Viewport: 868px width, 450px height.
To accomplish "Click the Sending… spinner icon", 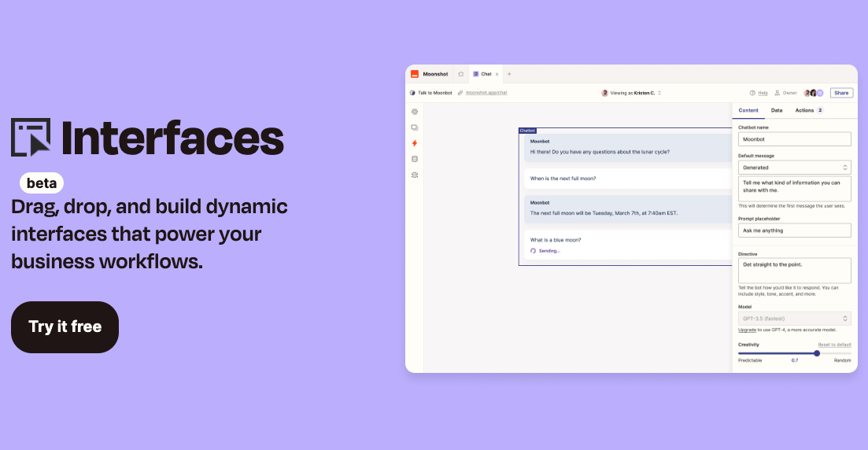I will (x=533, y=251).
